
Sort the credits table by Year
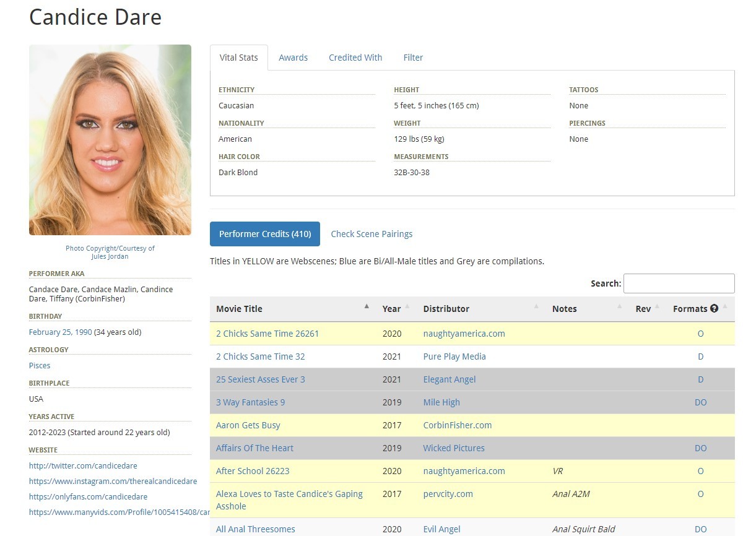coord(396,309)
